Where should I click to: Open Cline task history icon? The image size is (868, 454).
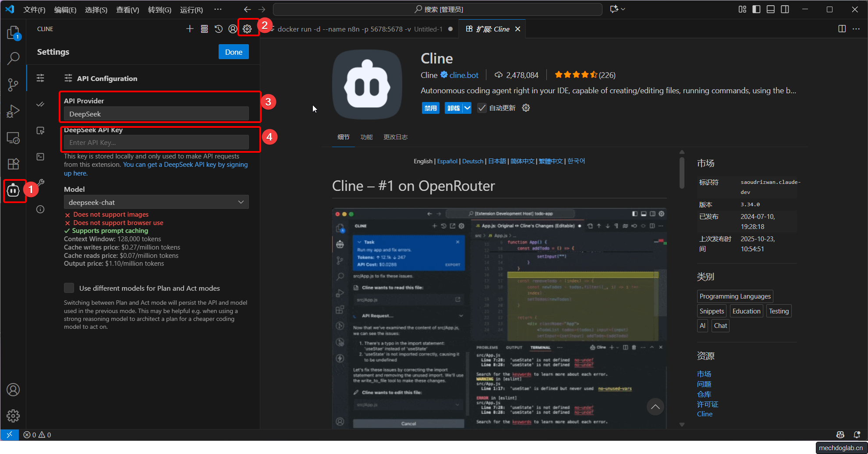point(218,29)
